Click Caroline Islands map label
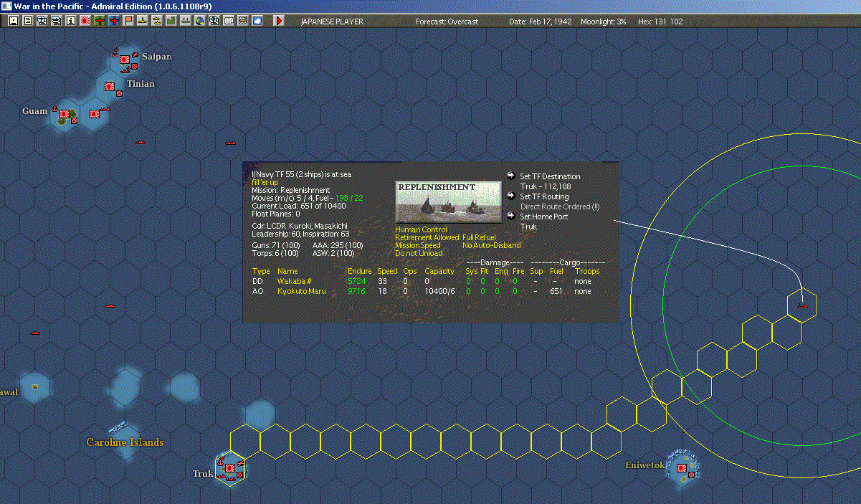The width and height of the screenshot is (861, 504). click(125, 442)
